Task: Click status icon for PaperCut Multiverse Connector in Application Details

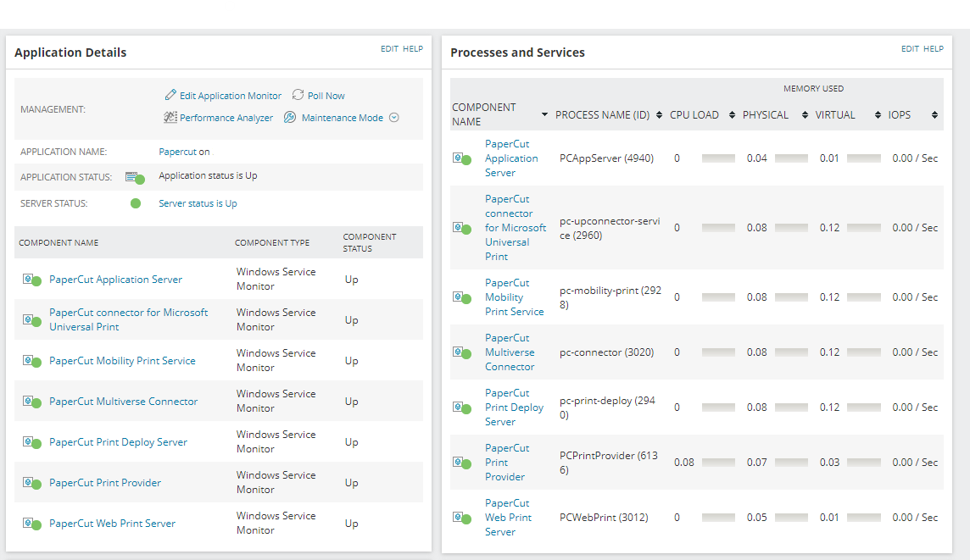Action: [31, 402]
